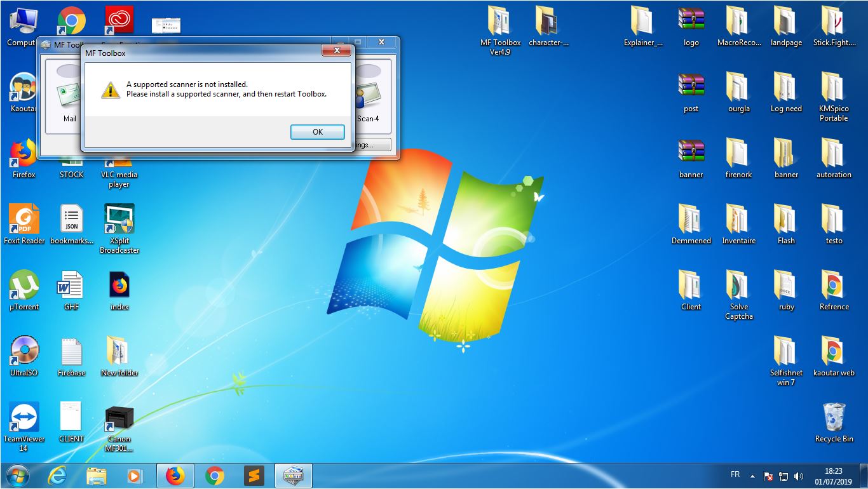Select the KMSpico Portable folder
This screenshot has width=868, height=489.
coord(834,90)
